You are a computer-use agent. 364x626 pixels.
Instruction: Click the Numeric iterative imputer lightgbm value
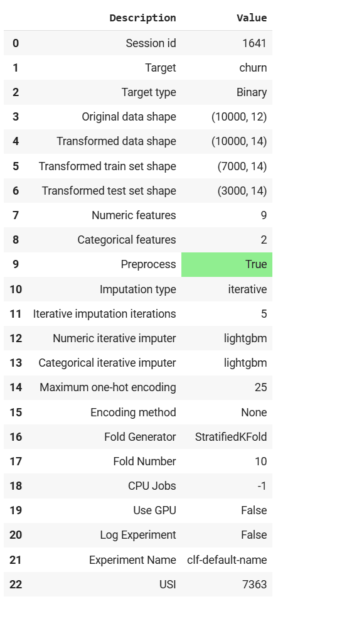pos(245,338)
